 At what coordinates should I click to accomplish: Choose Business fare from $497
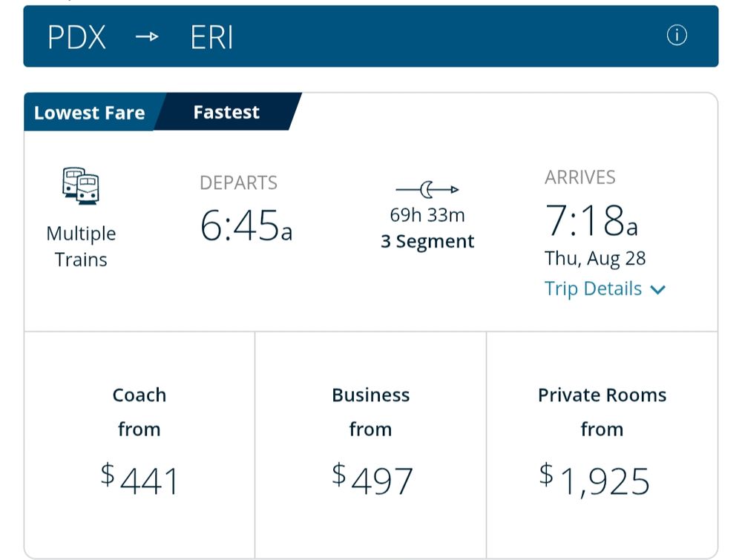click(x=370, y=444)
